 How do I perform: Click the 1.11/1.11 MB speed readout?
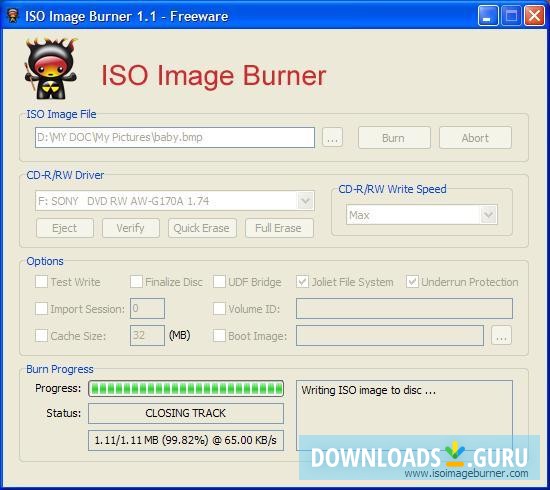tap(186, 440)
